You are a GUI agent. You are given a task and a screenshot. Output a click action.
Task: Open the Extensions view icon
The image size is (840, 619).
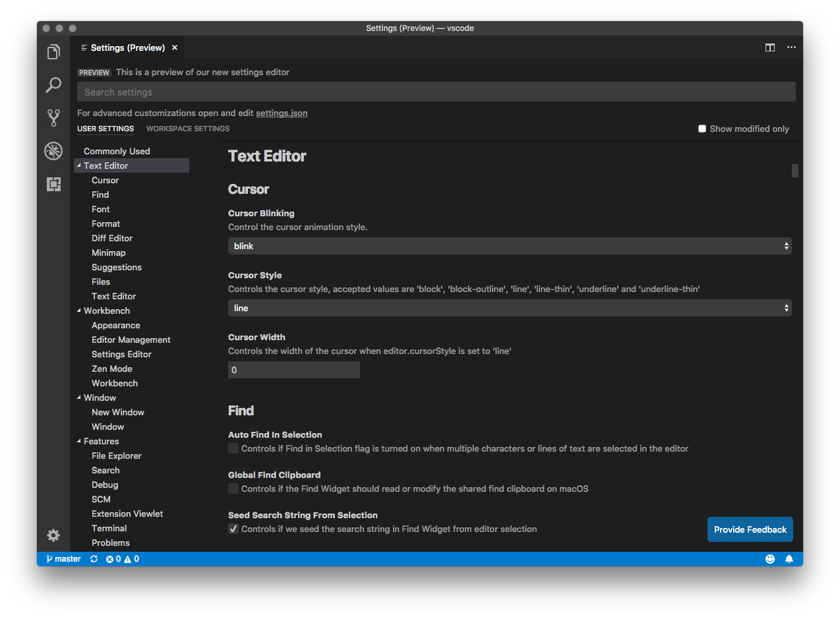(53, 184)
